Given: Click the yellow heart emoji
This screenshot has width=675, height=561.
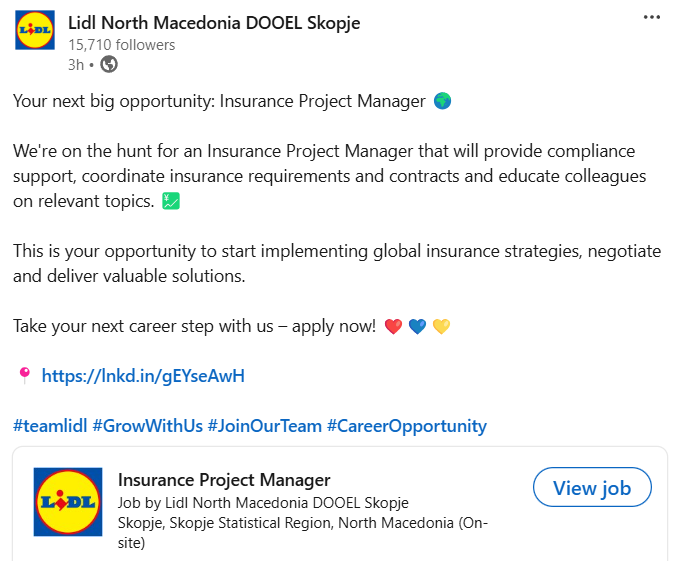Looking at the screenshot, I should pyautogui.click(x=441, y=327).
